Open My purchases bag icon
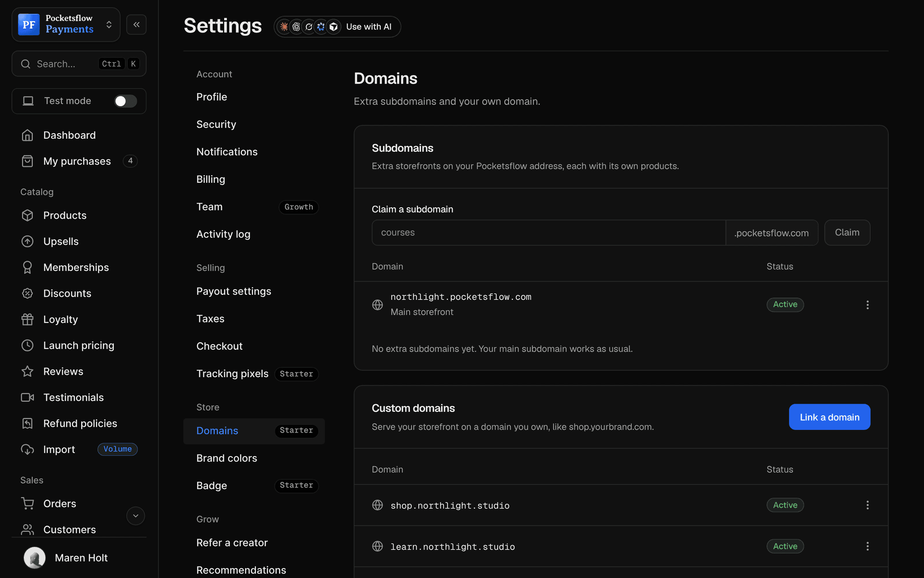Viewport: 924px width, 578px height. point(28,161)
